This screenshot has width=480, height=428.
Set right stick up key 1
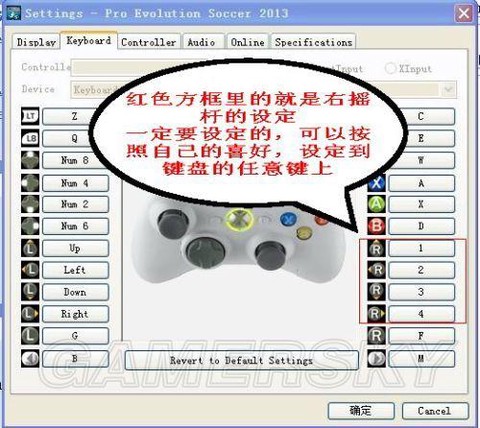(421, 248)
